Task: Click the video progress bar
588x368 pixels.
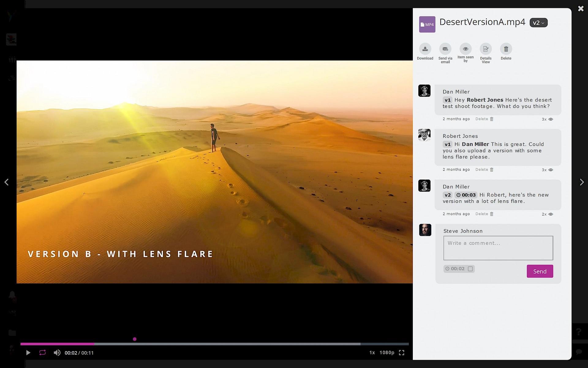Action: click(214, 344)
